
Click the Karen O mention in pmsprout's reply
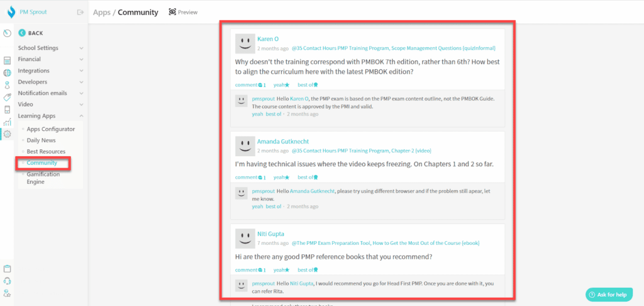[x=299, y=99]
